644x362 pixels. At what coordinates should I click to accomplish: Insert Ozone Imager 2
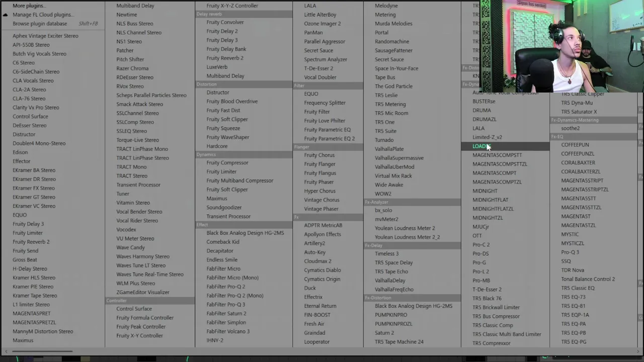pos(323,24)
